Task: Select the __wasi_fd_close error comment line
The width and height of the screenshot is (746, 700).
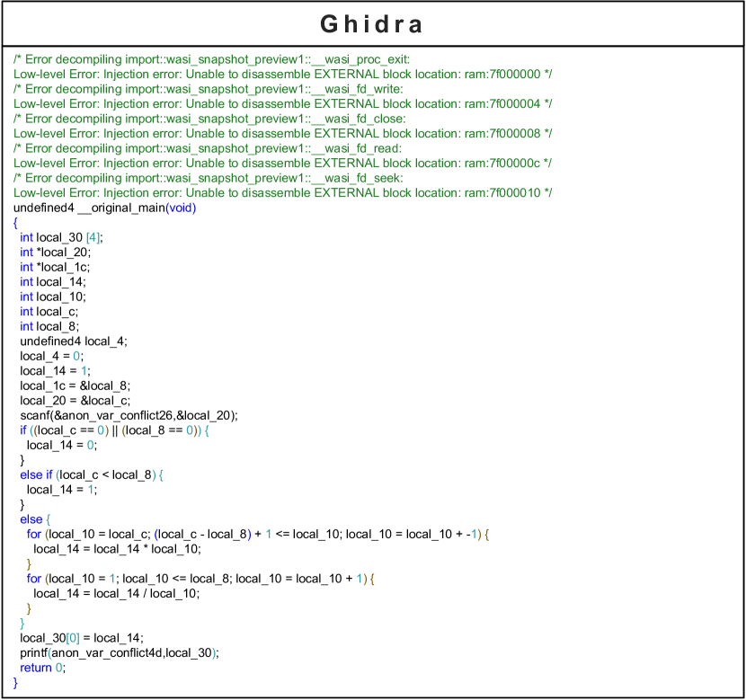Action: pyautogui.click(x=209, y=119)
